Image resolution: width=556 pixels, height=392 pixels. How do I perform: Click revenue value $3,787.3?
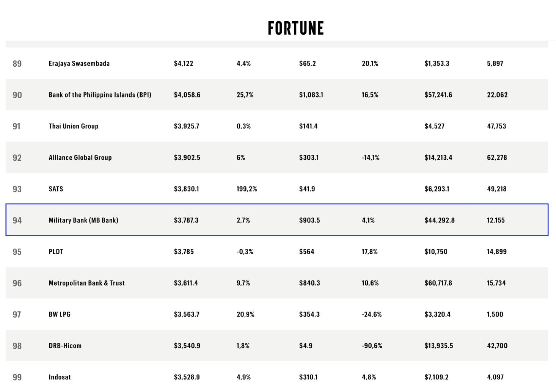(x=186, y=220)
